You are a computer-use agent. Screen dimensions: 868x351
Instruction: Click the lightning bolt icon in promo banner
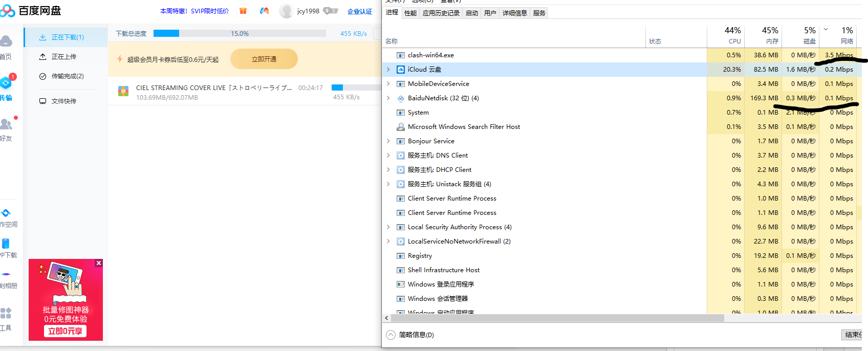pyautogui.click(x=120, y=59)
